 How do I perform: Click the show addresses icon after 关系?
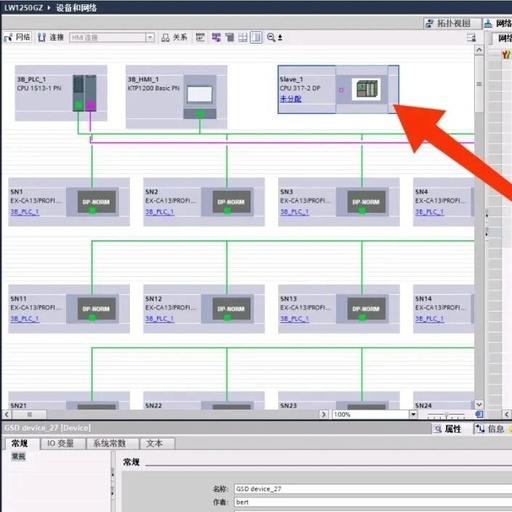click(200, 37)
